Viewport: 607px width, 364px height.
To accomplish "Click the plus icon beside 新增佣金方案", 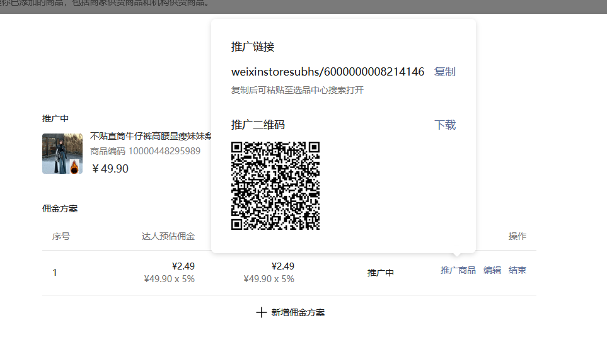I will 262,312.
